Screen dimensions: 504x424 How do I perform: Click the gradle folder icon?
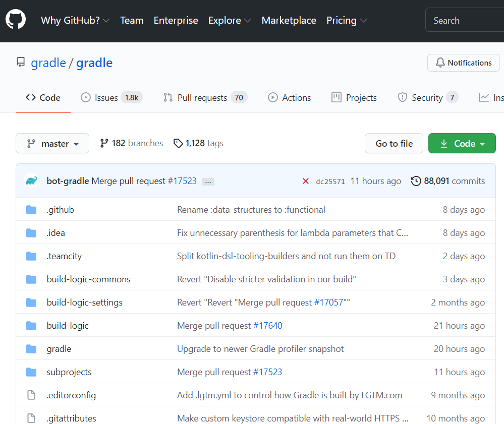click(31, 349)
